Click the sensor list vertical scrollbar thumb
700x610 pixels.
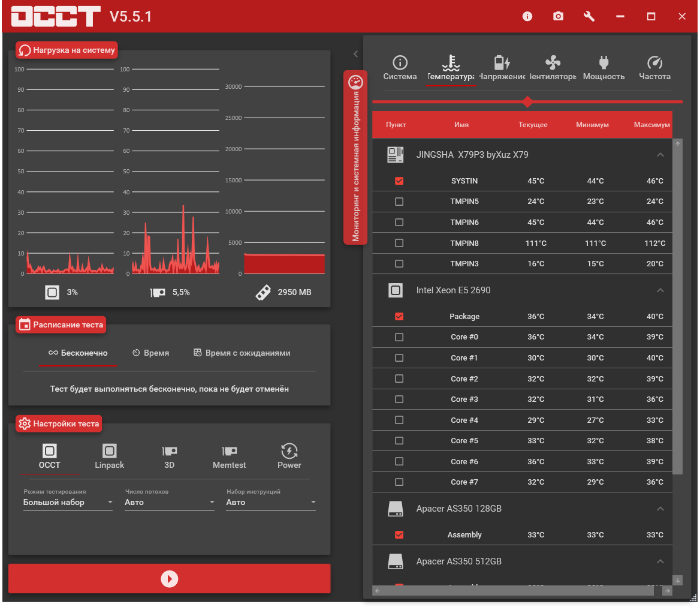point(677,311)
